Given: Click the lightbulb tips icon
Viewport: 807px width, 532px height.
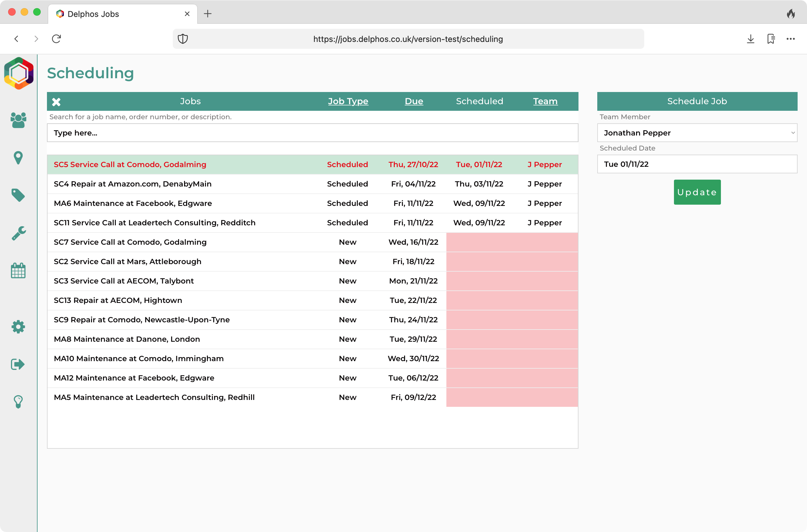Looking at the screenshot, I should (18, 402).
